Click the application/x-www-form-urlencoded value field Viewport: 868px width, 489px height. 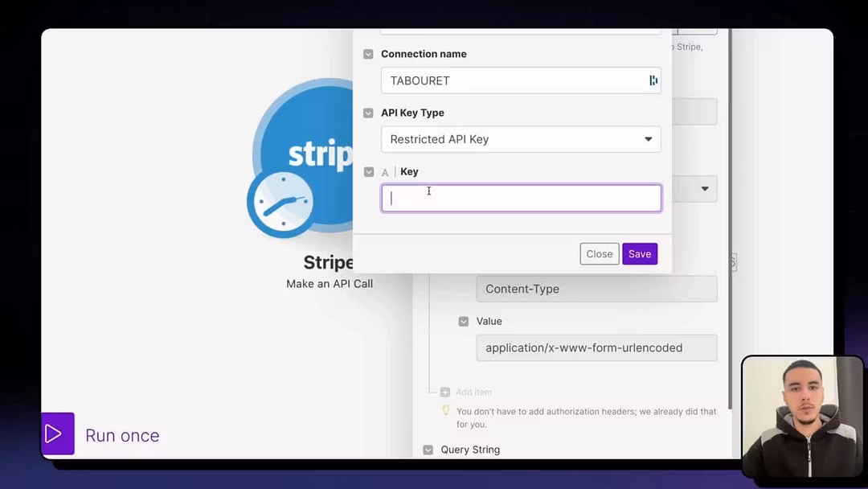(x=596, y=347)
